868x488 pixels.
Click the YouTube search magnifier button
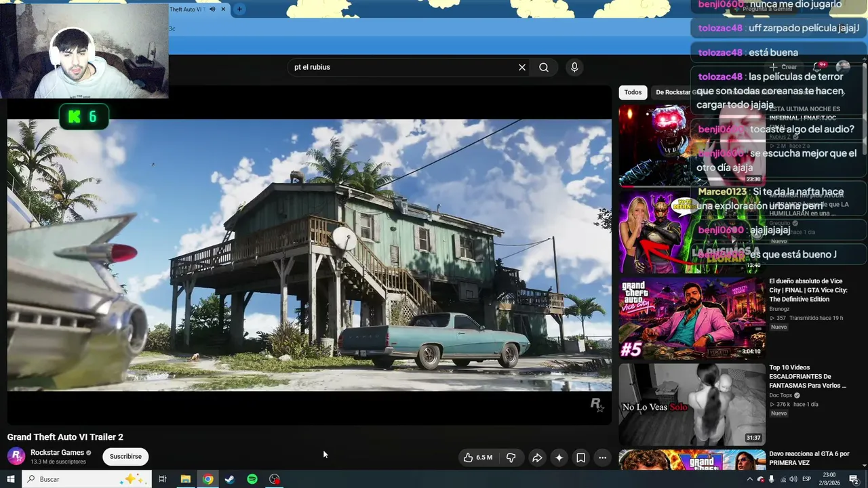click(x=544, y=67)
